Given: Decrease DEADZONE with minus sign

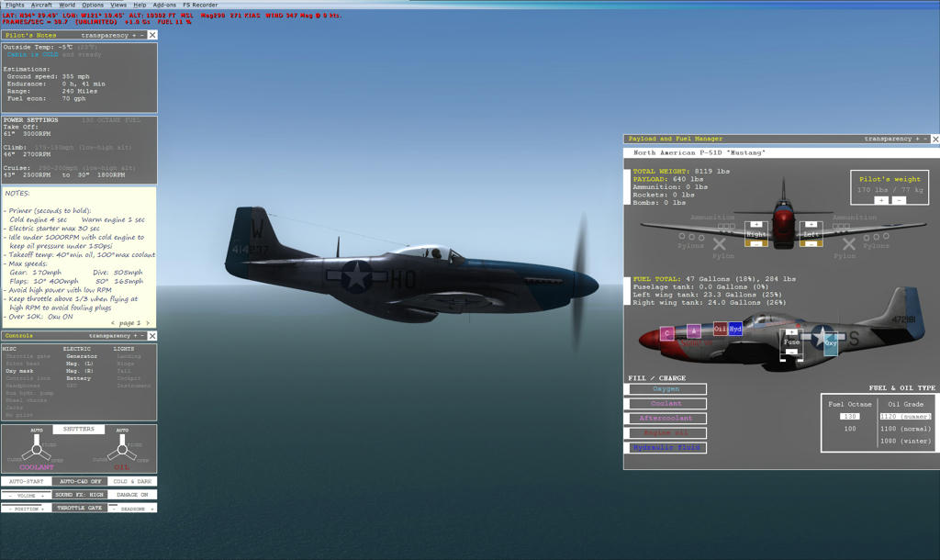Looking at the screenshot, I should (114, 509).
